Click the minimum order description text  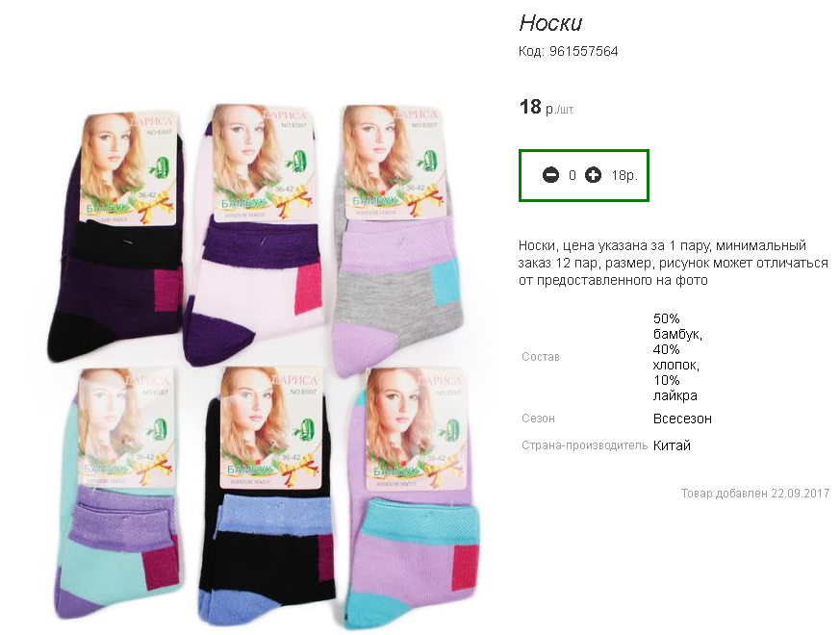[x=673, y=263]
